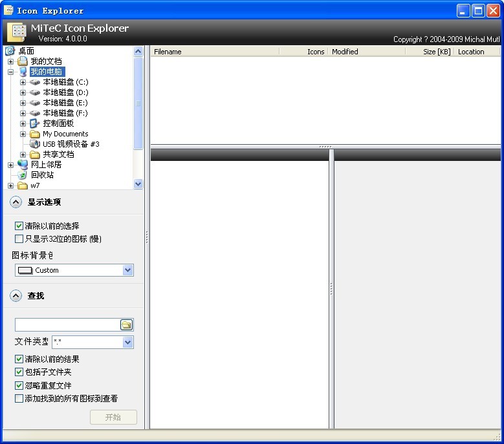Expand the 本地磁盘 (D:) tree node

pos(23,92)
